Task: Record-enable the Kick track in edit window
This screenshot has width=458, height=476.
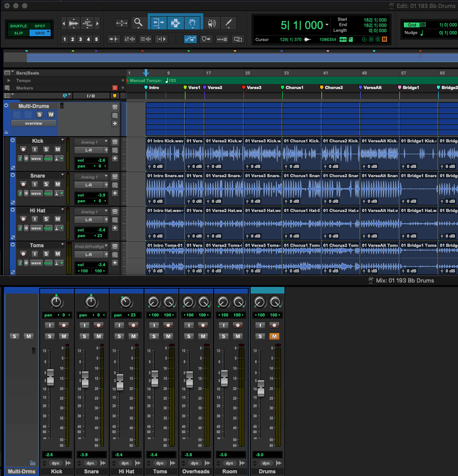Action: 22,149
